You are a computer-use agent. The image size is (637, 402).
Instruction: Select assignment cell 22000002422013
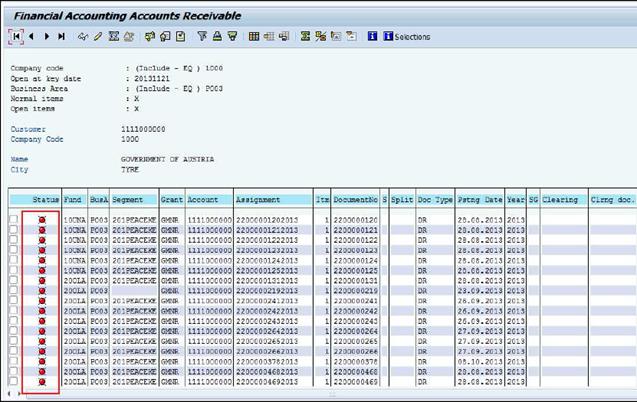point(271,311)
